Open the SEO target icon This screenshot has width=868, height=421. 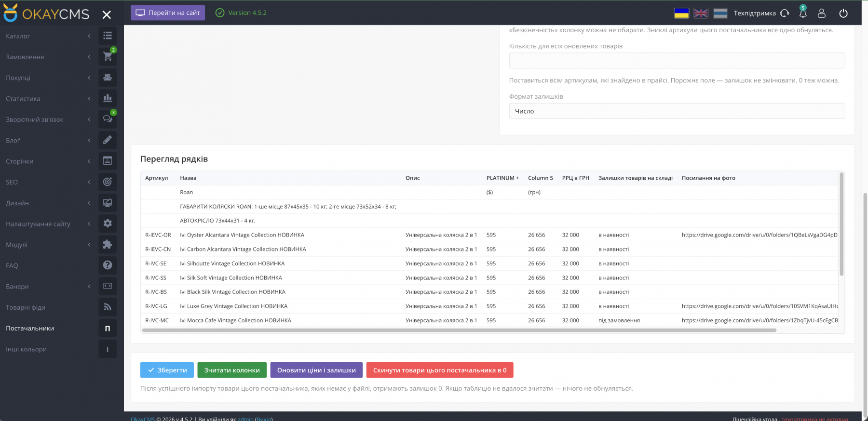(x=108, y=182)
